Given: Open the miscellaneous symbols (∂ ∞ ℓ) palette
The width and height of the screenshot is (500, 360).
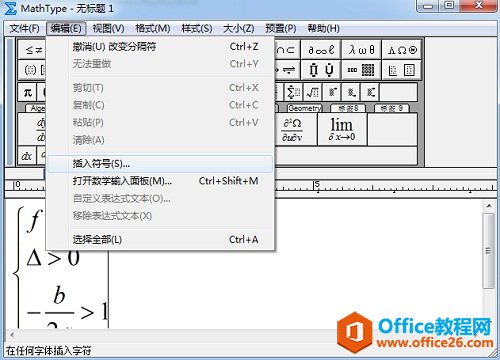Looking at the screenshot, I should coord(321,50).
